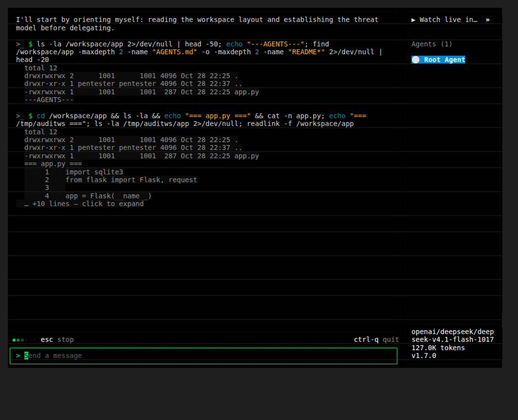Click the prompt icon before 'cd /workspace/app'

[x=20, y=116]
